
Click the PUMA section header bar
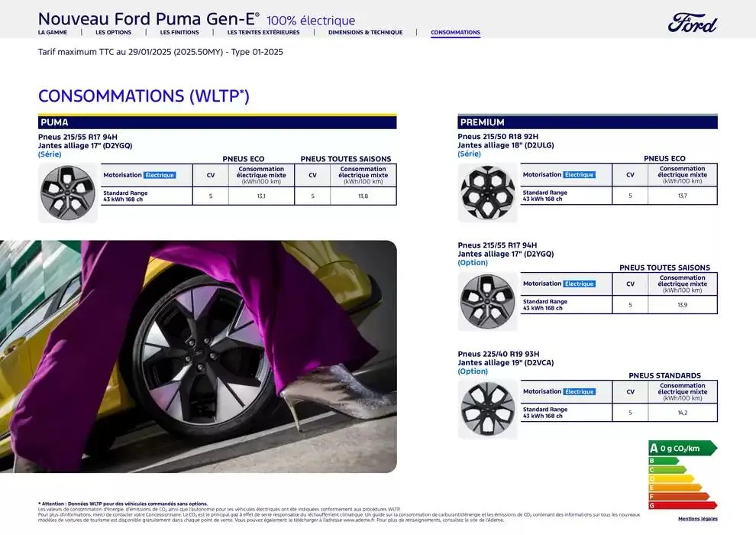click(x=217, y=122)
